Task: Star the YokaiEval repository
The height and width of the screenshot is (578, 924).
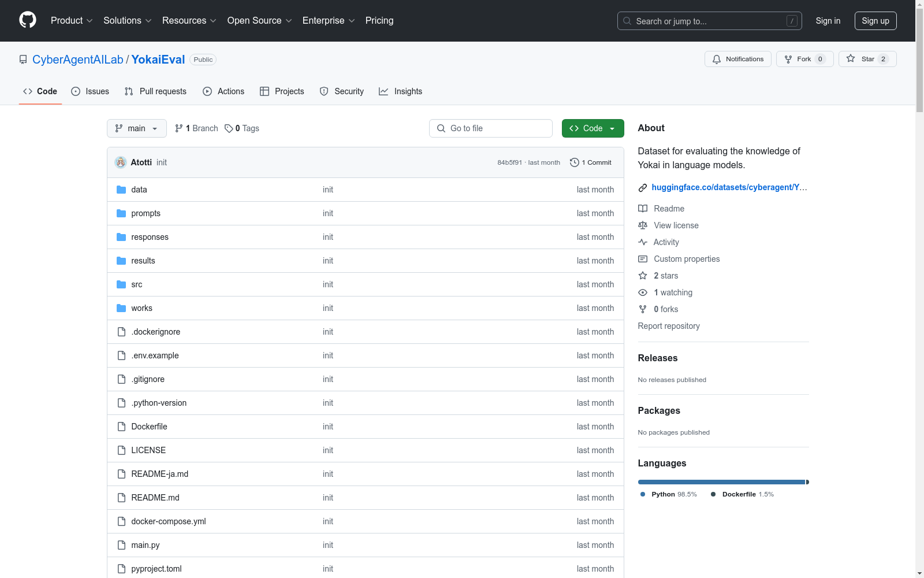Action: tap(867, 59)
